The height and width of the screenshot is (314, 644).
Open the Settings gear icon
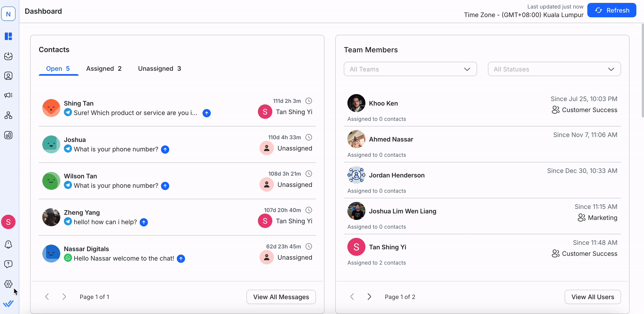8,284
